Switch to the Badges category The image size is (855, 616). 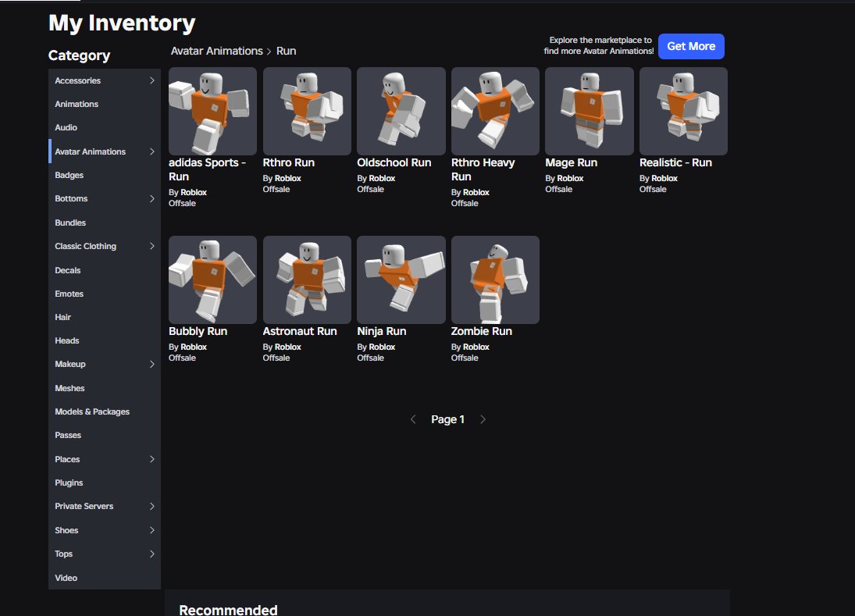(x=105, y=175)
